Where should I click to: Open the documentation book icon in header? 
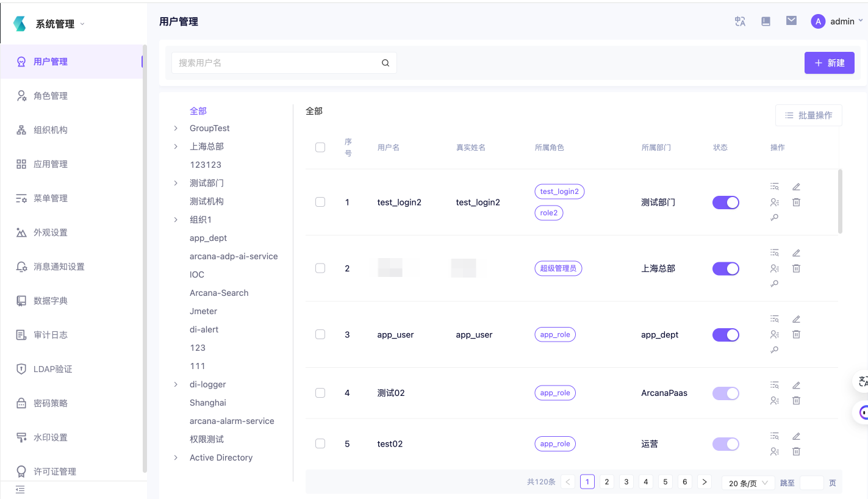point(766,21)
